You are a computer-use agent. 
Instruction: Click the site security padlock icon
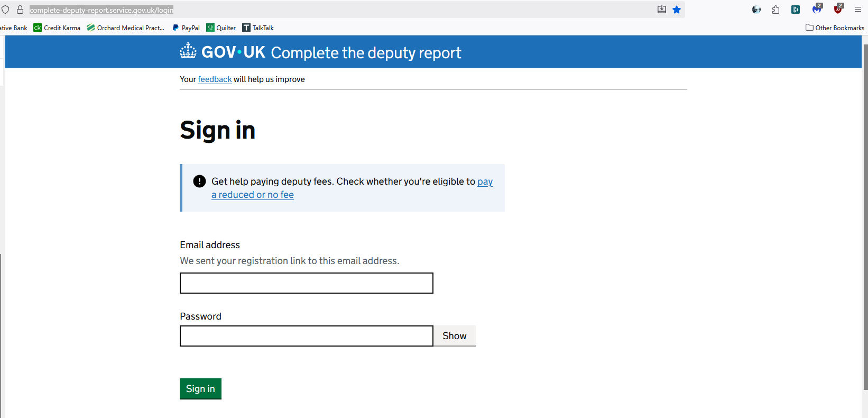[20, 10]
